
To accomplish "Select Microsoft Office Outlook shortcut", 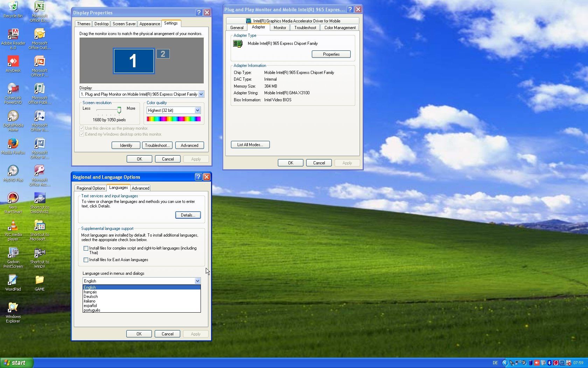I will (40, 39).
